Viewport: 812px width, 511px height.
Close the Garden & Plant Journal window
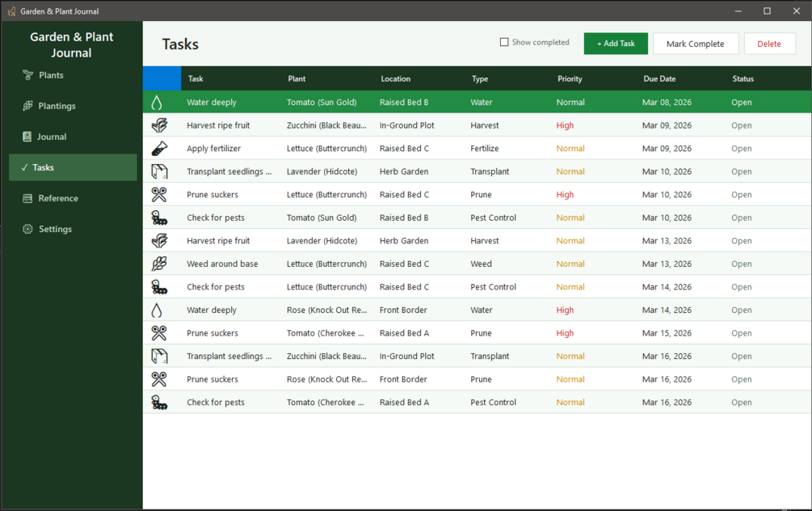tap(797, 11)
